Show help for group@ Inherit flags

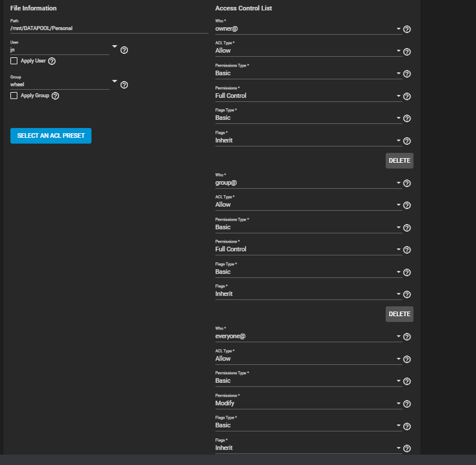coord(407,294)
